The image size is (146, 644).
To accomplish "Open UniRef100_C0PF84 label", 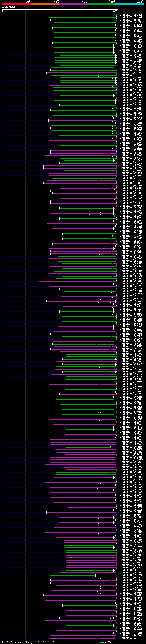I will pos(131,223).
